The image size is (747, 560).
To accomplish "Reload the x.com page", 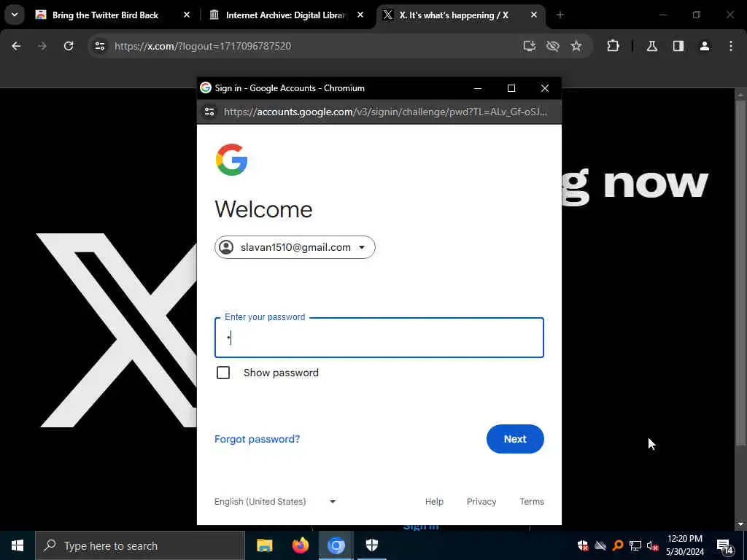I will 69,46.
